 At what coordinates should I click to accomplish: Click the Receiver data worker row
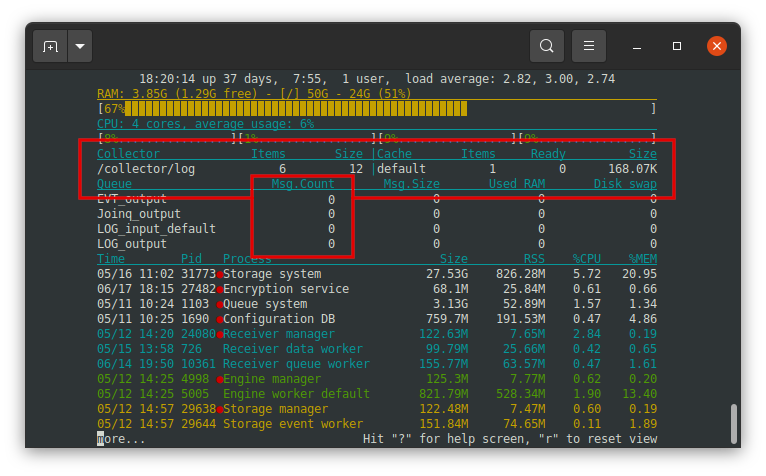377,349
